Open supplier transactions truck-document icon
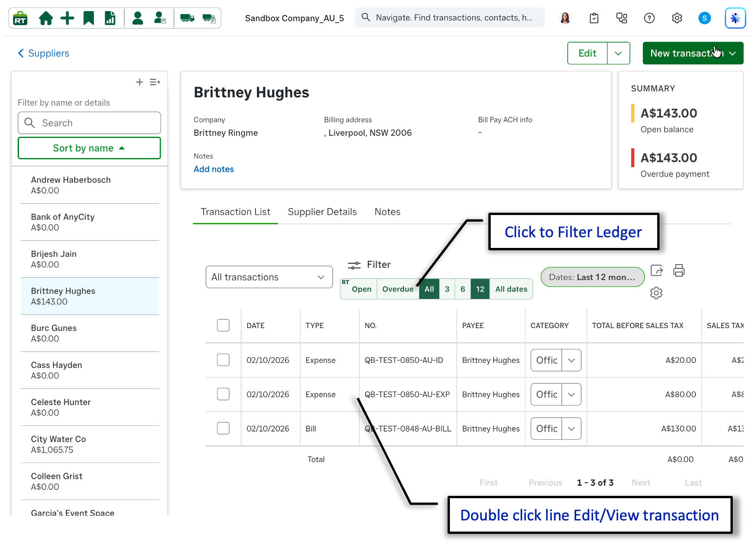 coord(209,18)
